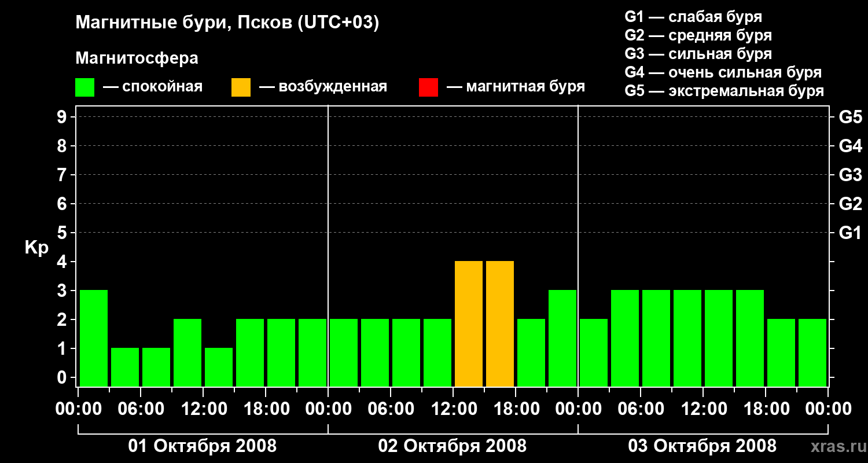Screen dimensions: 868x463
Task: Select the second orange Kp 4 bar
Action: click(x=500, y=324)
